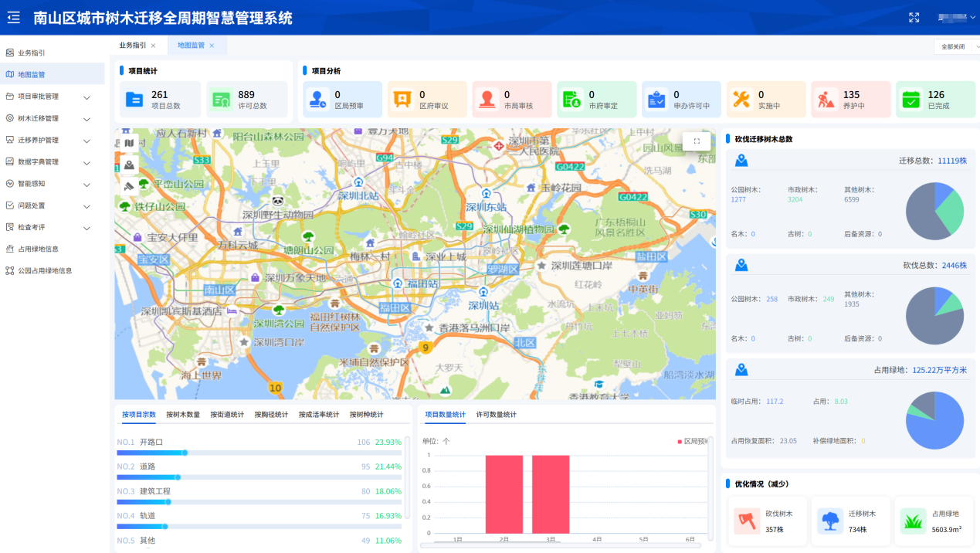Screen dimensions: 980x553
Task: Close the 地图监管 tab
Action: pyautogui.click(x=212, y=46)
